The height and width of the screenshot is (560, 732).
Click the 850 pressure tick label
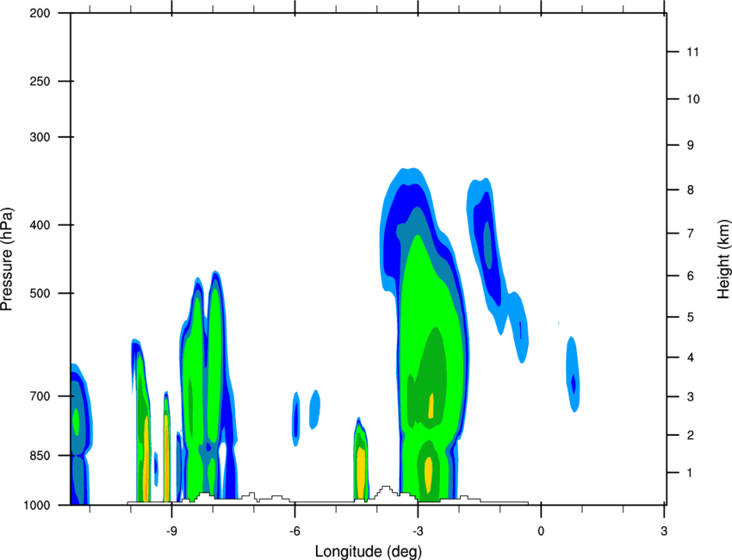coord(40,456)
